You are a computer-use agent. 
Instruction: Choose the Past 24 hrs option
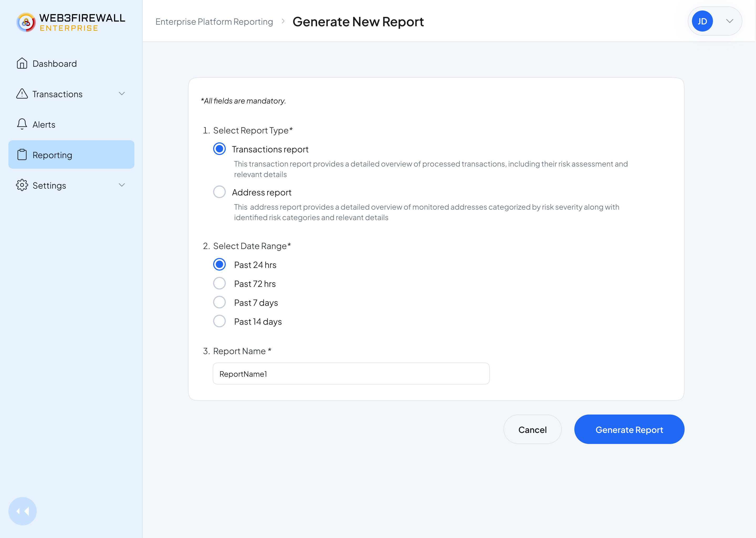pos(219,264)
